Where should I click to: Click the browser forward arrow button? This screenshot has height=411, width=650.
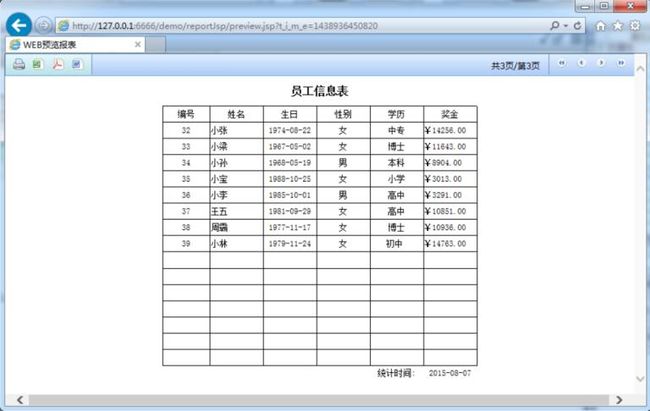point(43,26)
